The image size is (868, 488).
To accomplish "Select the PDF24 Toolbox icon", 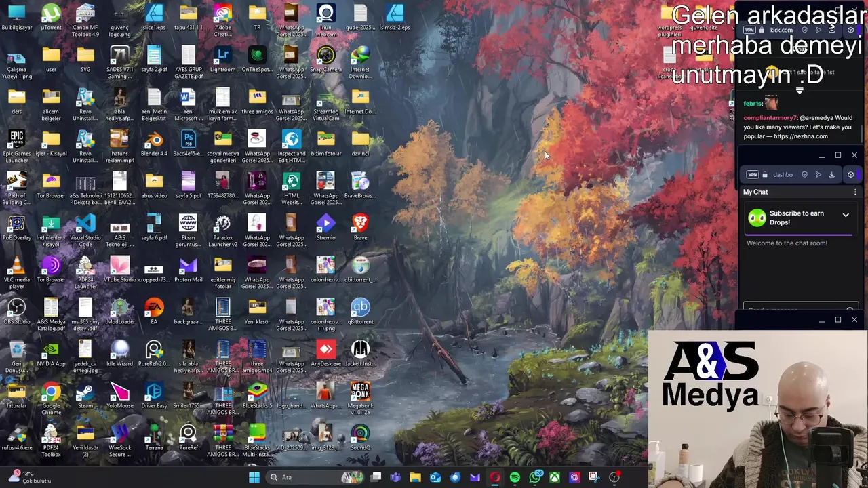I will (51, 441).
